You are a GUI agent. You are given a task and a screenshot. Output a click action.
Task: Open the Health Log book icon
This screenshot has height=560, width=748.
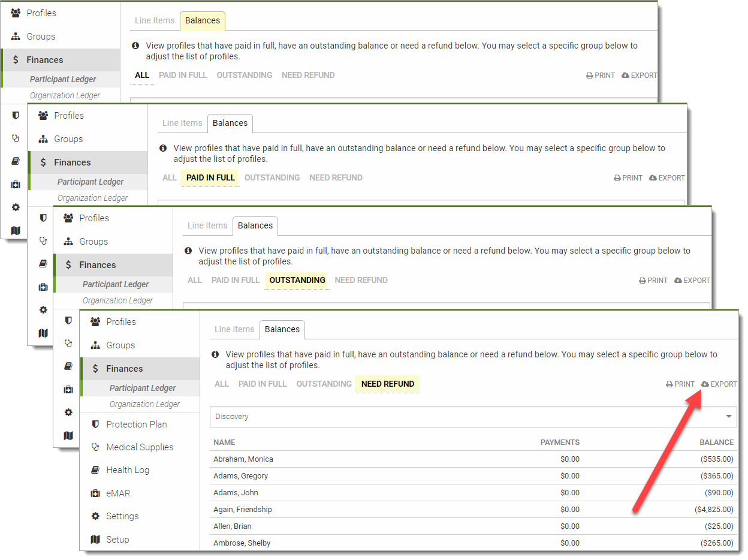(95, 470)
